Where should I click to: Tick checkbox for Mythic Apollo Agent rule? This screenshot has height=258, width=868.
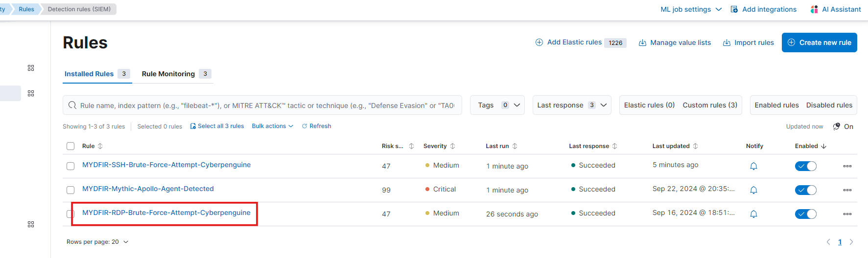click(x=70, y=190)
